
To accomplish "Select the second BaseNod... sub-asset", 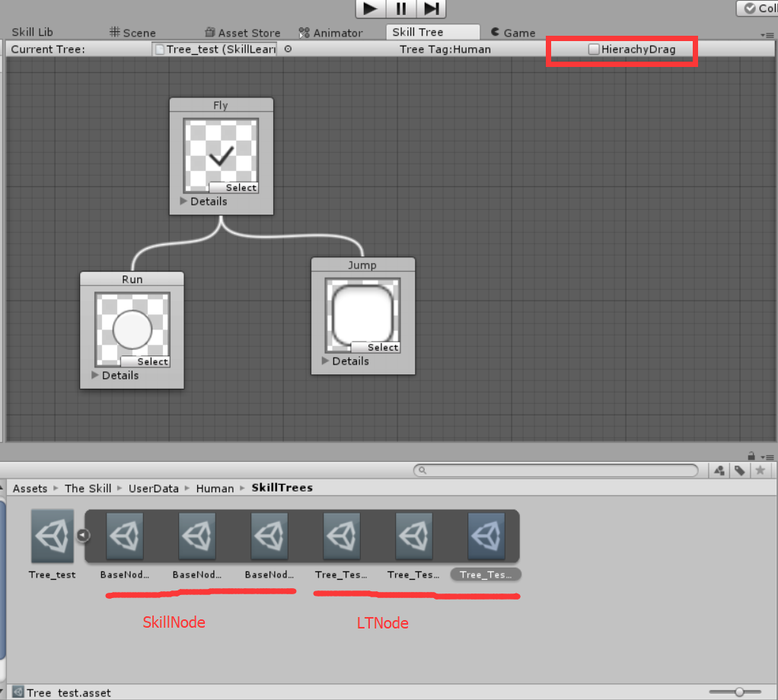I will tap(197, 536).
